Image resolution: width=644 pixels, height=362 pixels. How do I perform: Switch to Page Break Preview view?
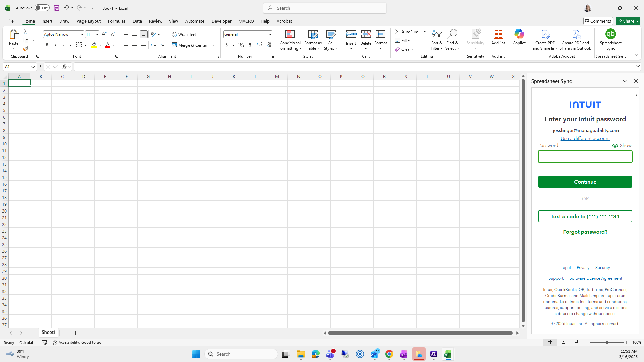click(577, 342)
